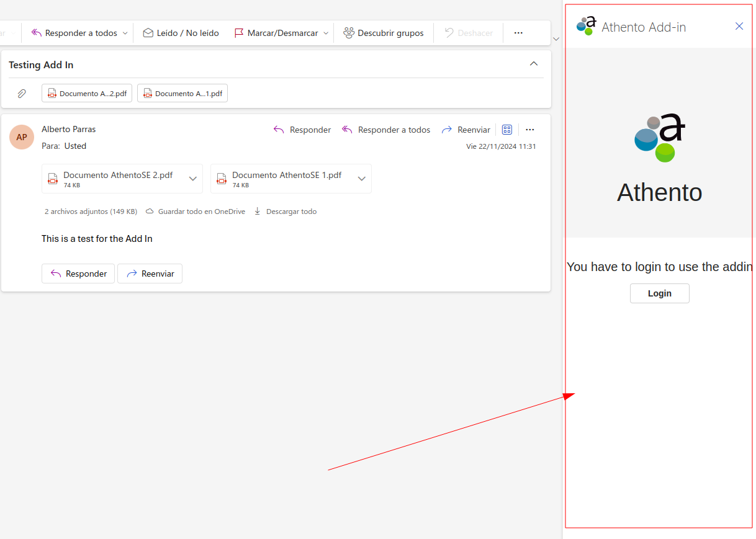Expand Documento AthentoSE 1.pdf attachment options
Screen dimensions: 756x539
point(362,179)
